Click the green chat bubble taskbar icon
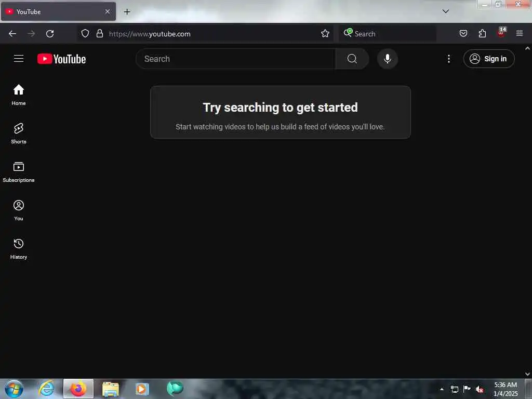Image resolution: width=532 pixels, height=399 pixels. point(175,389)
